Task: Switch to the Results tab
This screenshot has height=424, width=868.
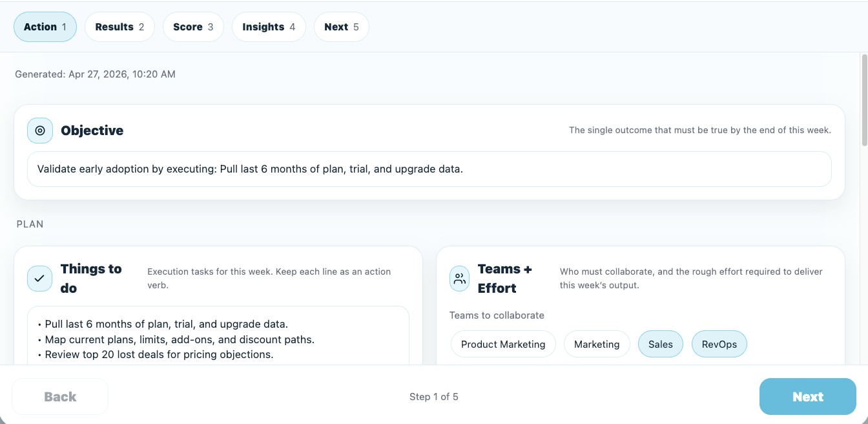Action: click(x=119, y=27)
